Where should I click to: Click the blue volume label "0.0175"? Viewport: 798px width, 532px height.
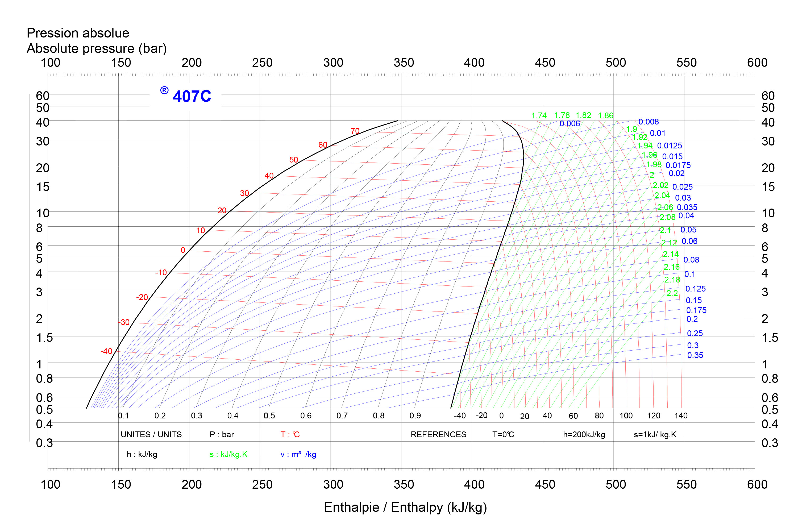[678, 165]
